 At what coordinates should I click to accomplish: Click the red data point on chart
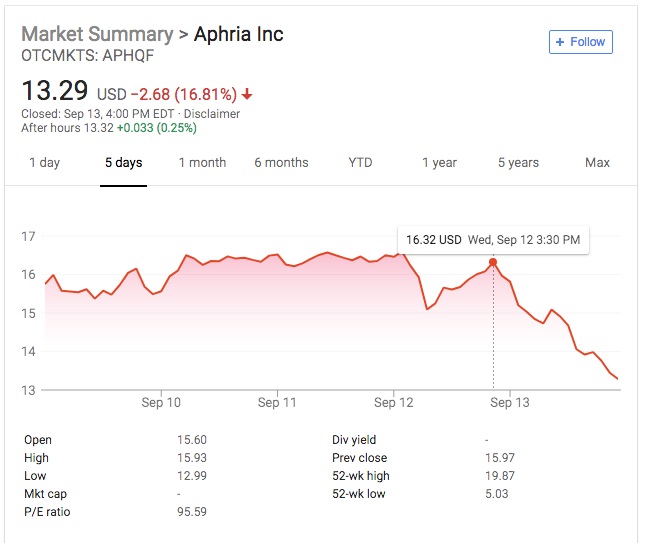coord(493,263)
